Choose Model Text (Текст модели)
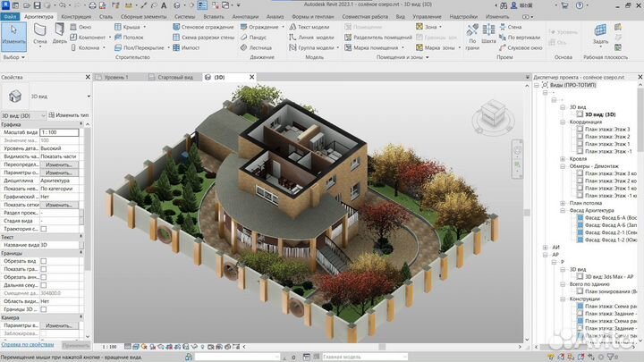The width and height of the screenshot is (644, 362). (x=309, y=27)
